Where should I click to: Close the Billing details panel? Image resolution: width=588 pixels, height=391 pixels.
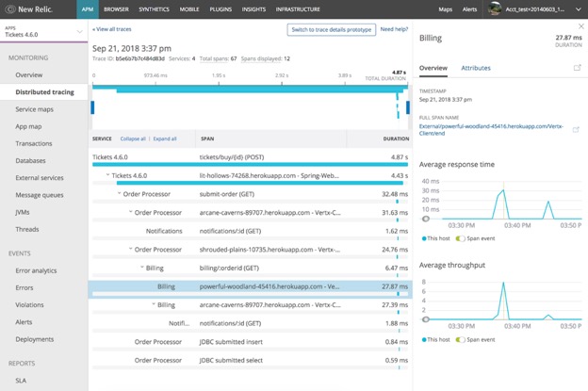(580, 26)
